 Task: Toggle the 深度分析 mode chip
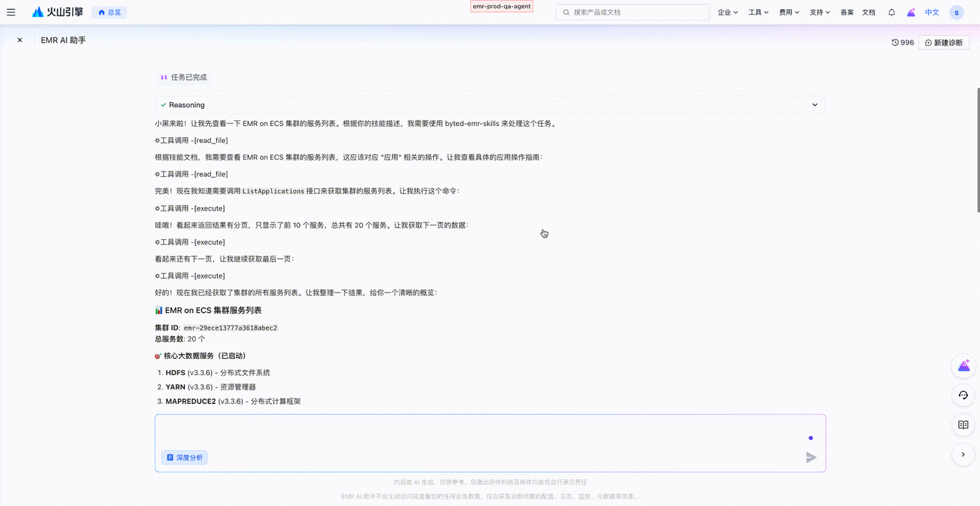(184, 458)
